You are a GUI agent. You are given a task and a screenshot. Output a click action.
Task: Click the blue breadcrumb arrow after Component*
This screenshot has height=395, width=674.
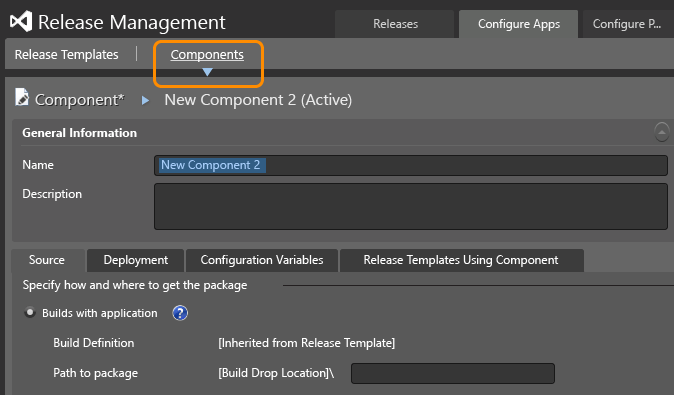pyautogui.click(x=146, y=101)
